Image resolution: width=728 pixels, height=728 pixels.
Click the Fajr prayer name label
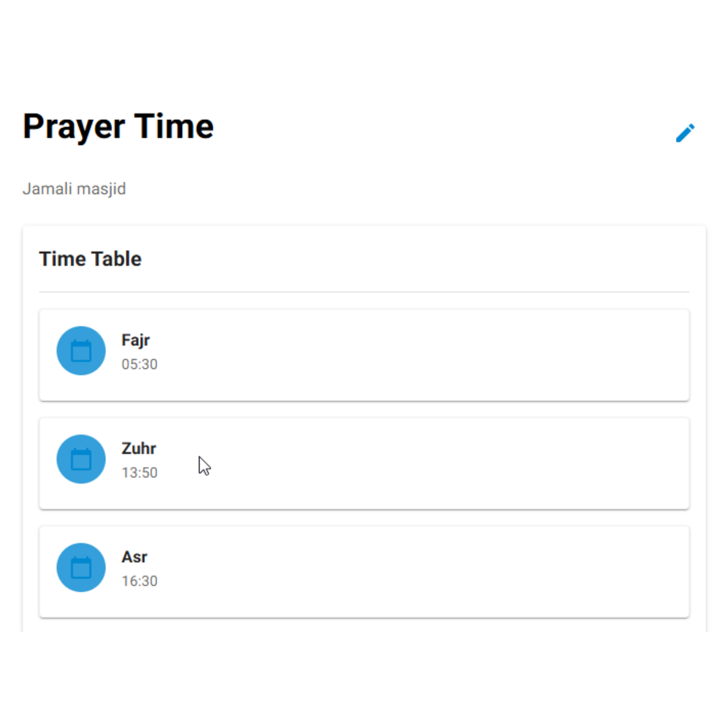[136, 340]
